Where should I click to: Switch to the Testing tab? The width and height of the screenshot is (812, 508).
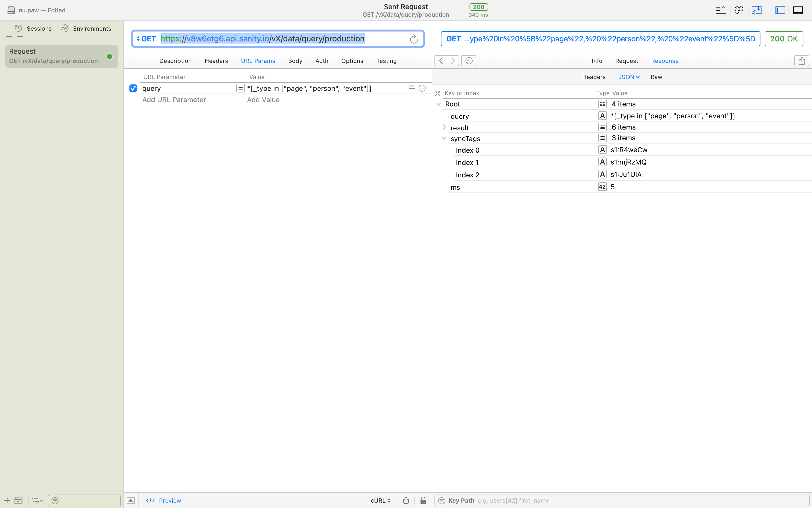(387, 61)
